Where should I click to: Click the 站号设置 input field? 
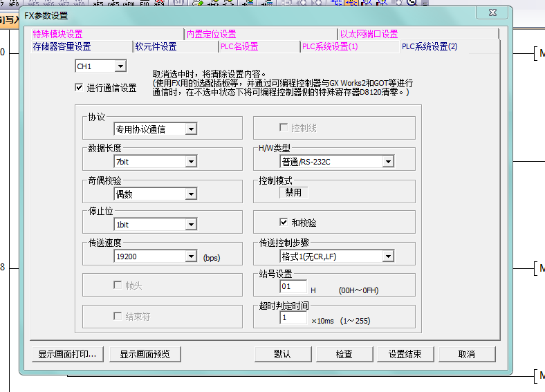(x=293, y=286)
